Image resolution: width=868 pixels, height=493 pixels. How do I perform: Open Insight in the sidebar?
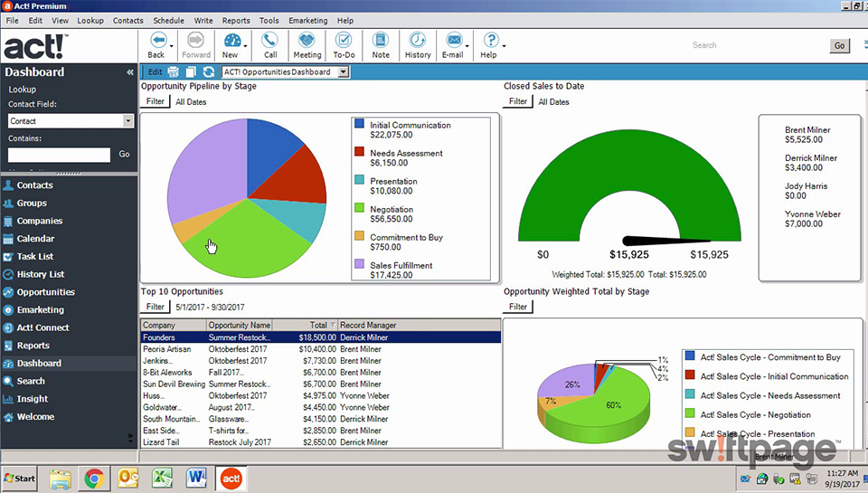coord(33,399)
